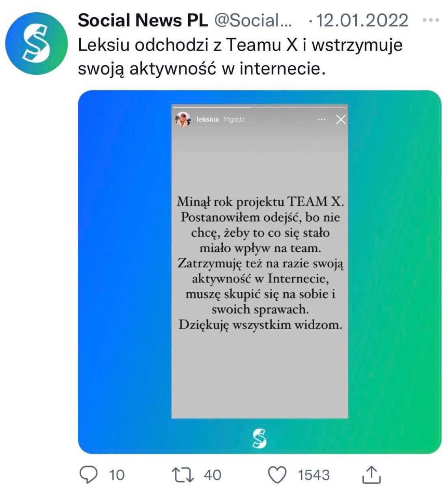448x501 pixels.
Task: Click the story progress bar at top
Action: (x=259, y=107)
